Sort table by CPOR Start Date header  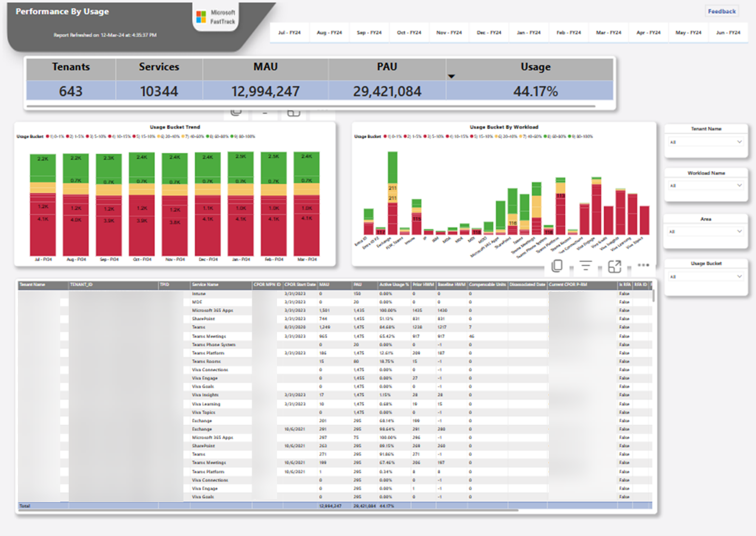click(x=300, y=284)
